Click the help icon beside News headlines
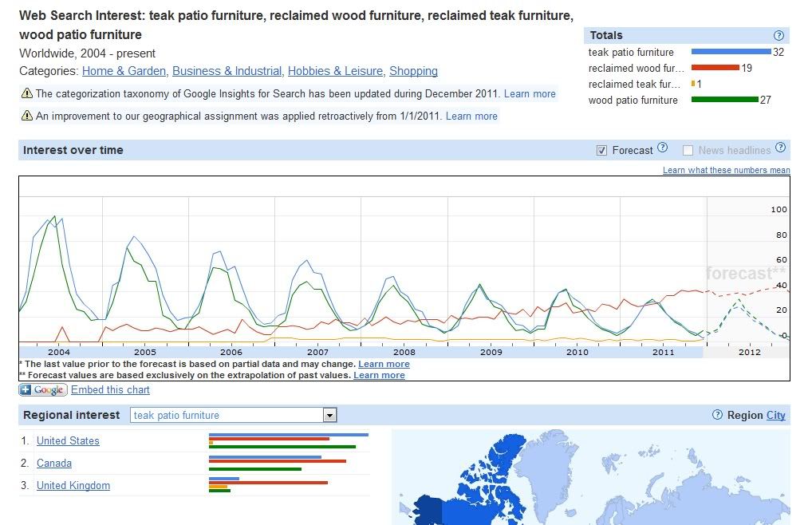Viewport: 812px width, 525px height. [780, 148]
